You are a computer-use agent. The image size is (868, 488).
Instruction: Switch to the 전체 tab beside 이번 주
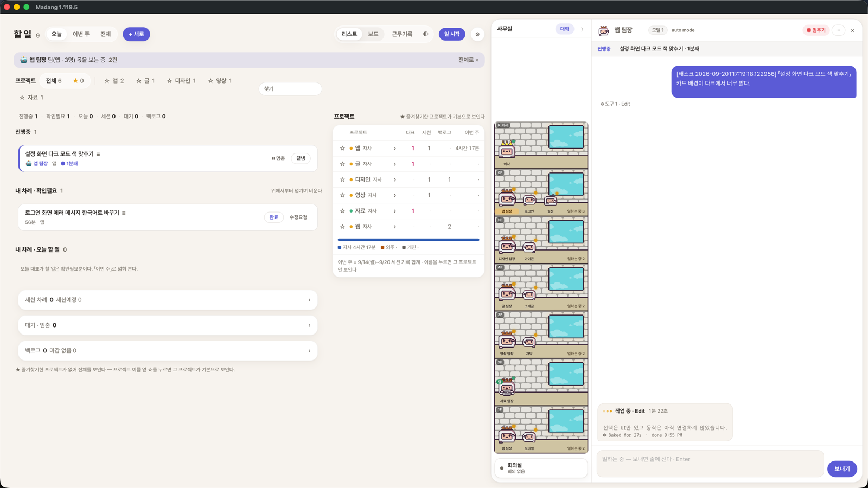[106, 34]
